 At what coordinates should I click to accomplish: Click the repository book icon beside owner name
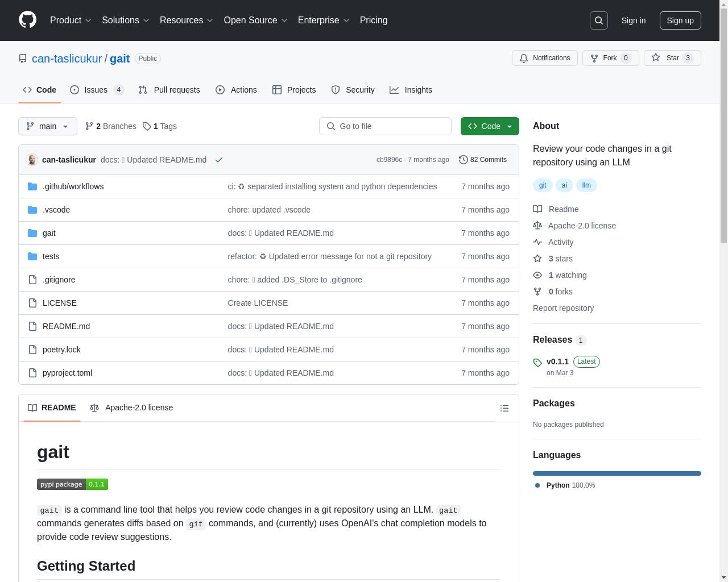[x=23, y=59]
